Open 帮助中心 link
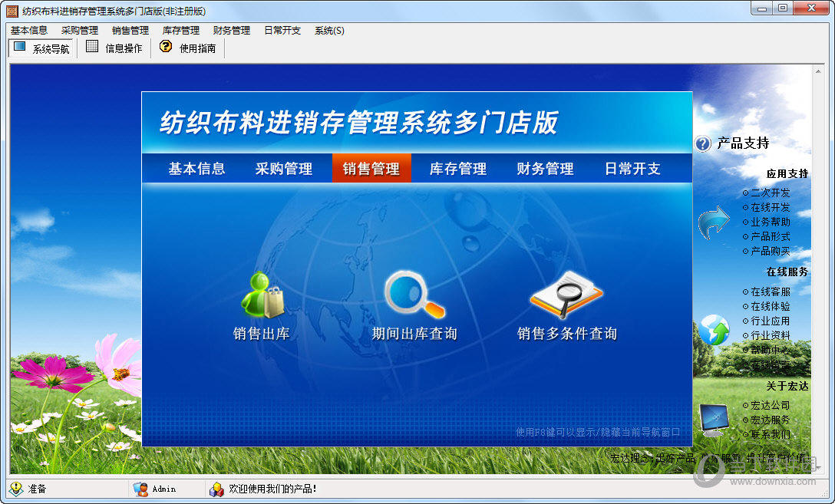 click(x=770, y=350)
